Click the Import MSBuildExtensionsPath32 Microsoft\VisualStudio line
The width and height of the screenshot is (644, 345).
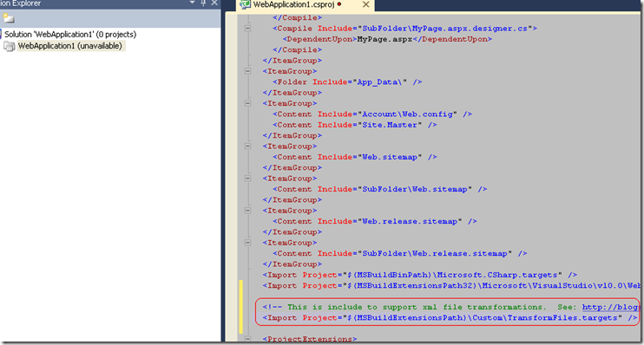click(x=451, y=285)
